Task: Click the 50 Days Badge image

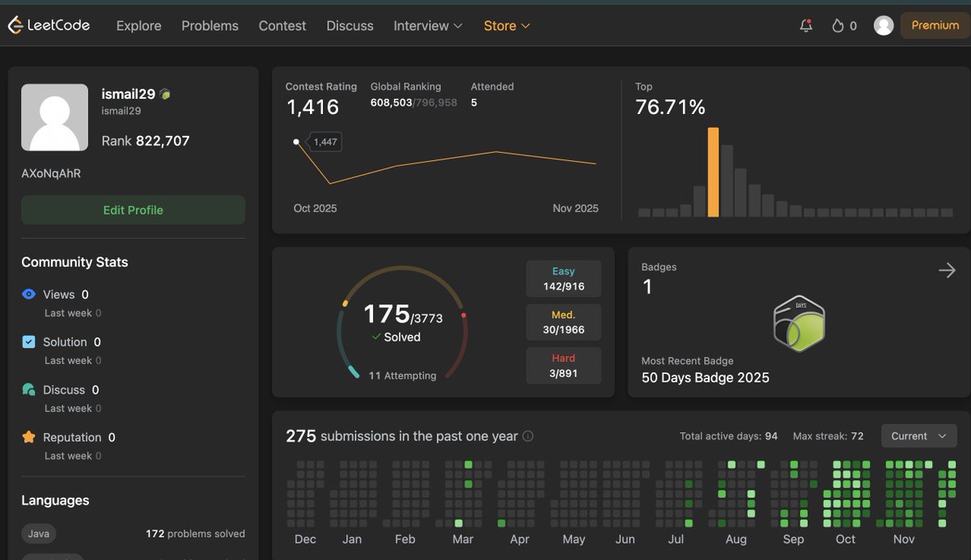Action: tap(799, 324)
